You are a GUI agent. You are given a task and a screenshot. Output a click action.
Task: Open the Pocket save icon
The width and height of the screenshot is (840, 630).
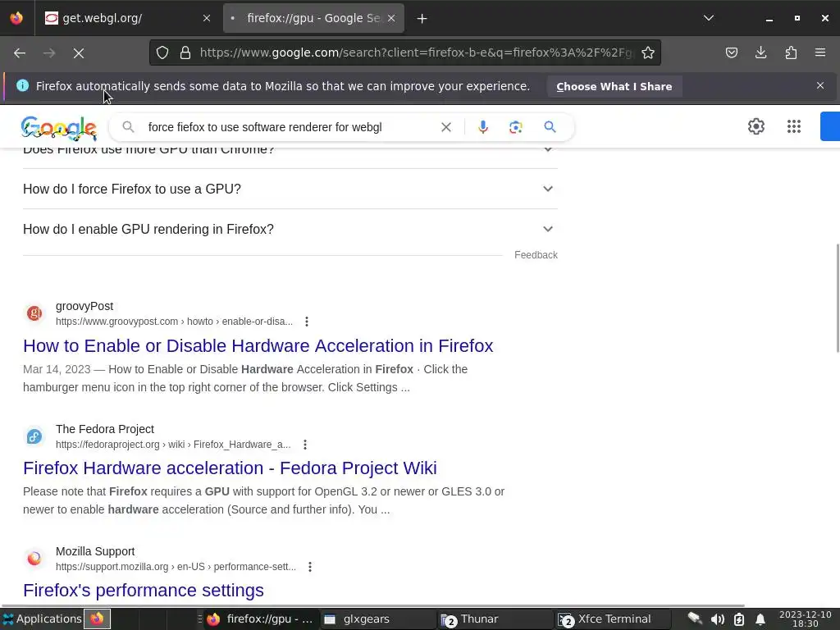coord(731,52)
